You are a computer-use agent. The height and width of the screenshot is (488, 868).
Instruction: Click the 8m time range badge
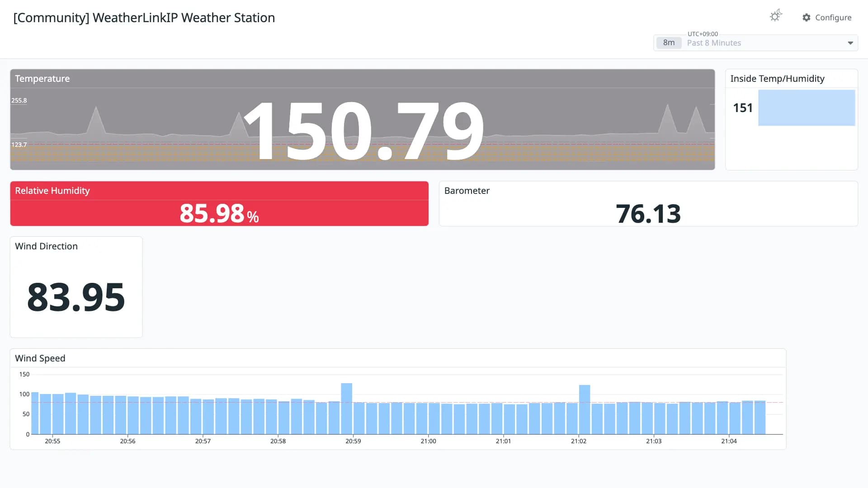[669, 42]
